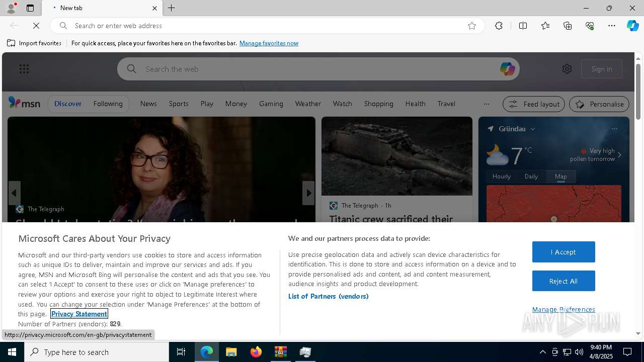Open the Health menu item
This screenshot has height=362, width=644.
pyautogui.click(x=415, y=104)
